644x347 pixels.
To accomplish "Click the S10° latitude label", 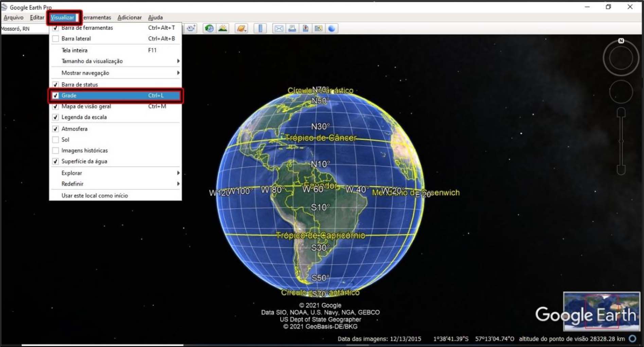I will [320, 207].
